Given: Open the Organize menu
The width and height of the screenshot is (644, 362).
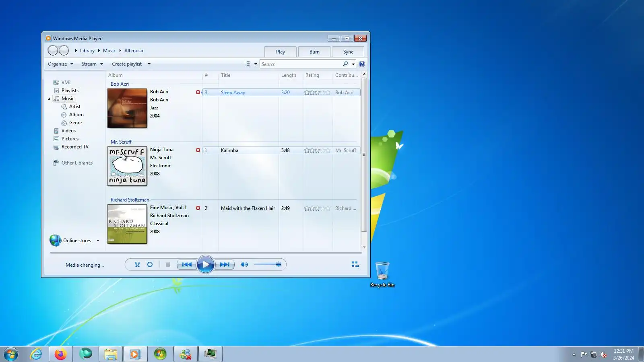Looking at the screenshot, I should (x=60, y=64).
